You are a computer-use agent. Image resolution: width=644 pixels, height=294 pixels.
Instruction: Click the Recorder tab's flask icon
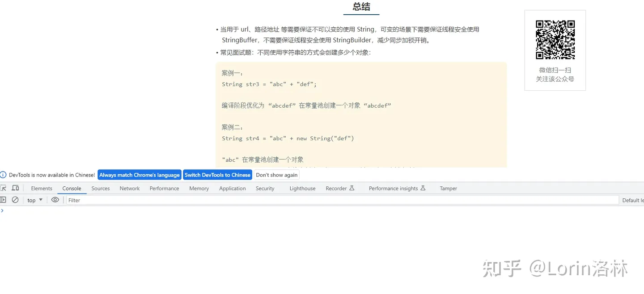(x=352, y=188)
